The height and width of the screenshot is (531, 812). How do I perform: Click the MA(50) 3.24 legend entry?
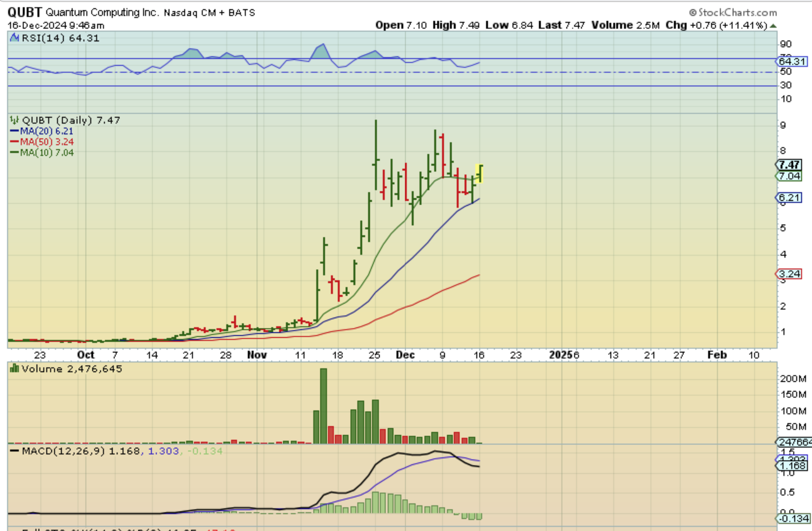42,142
